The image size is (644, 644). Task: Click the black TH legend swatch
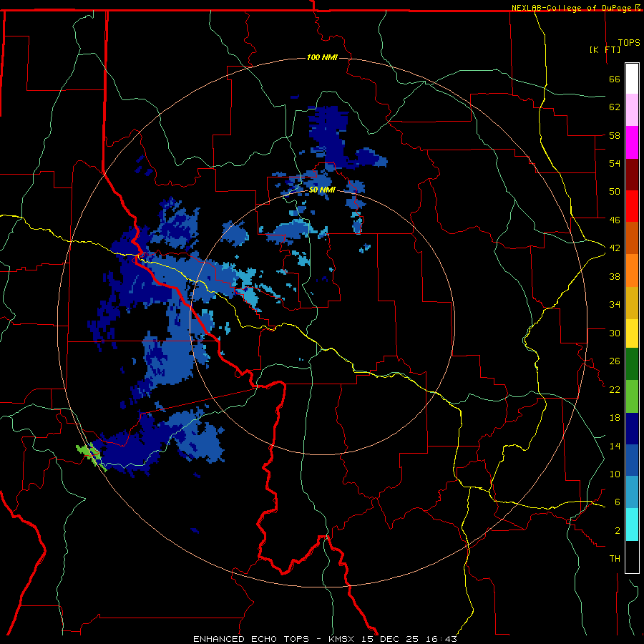(x=632, y=557)
